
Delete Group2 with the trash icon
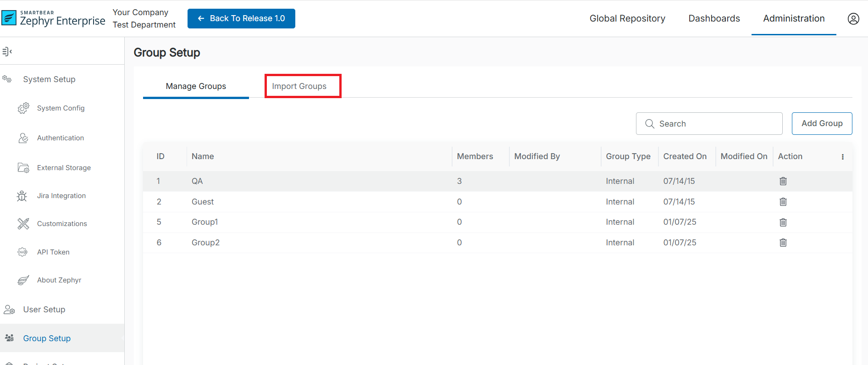(x=783, y=243)
